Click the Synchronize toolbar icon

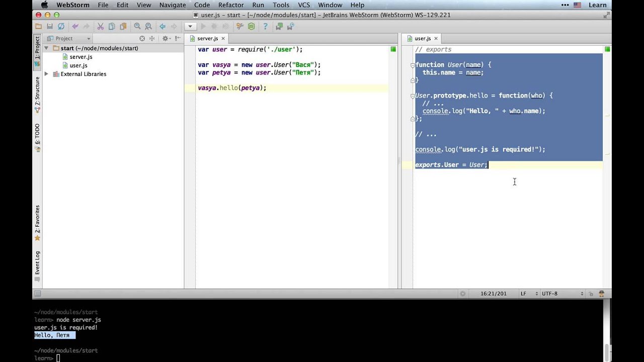tap(61, 26)
